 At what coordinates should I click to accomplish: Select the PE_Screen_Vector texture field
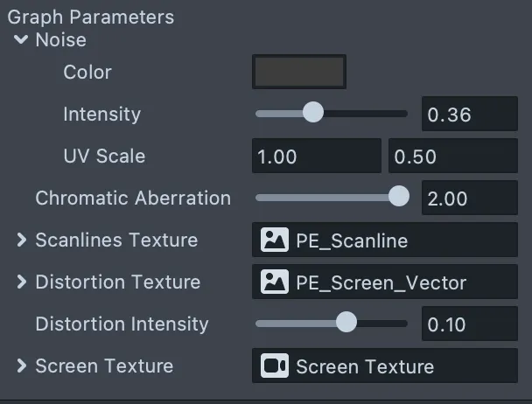pos(385,282)
